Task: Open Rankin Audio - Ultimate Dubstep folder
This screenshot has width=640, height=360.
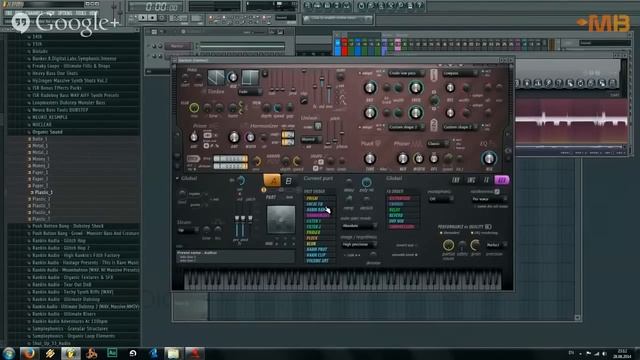Action: tap(66, 299)
